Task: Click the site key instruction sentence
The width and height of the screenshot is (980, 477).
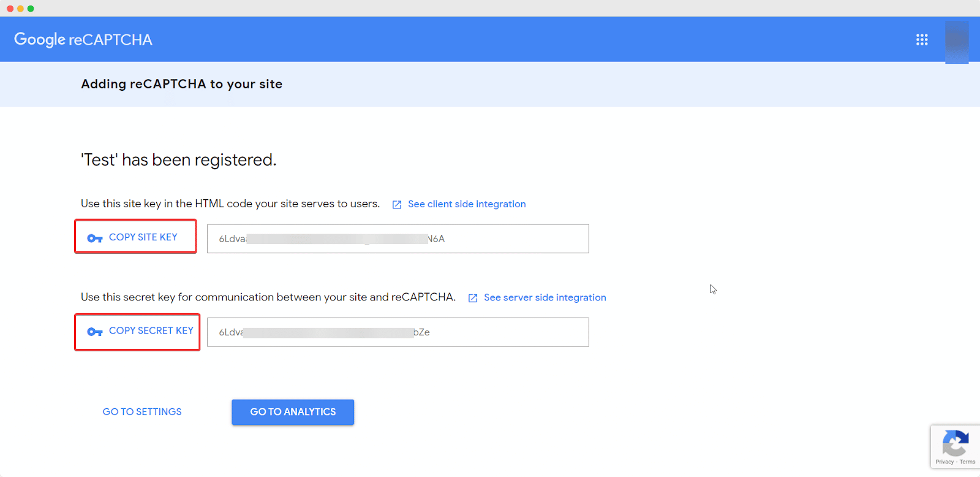Action: click(x=230, y=204)
